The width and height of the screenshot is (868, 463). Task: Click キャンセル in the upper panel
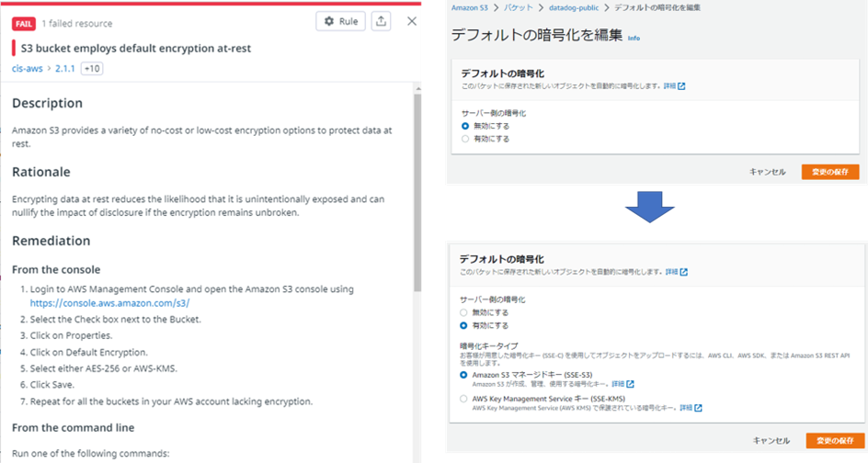coord(767,172)
